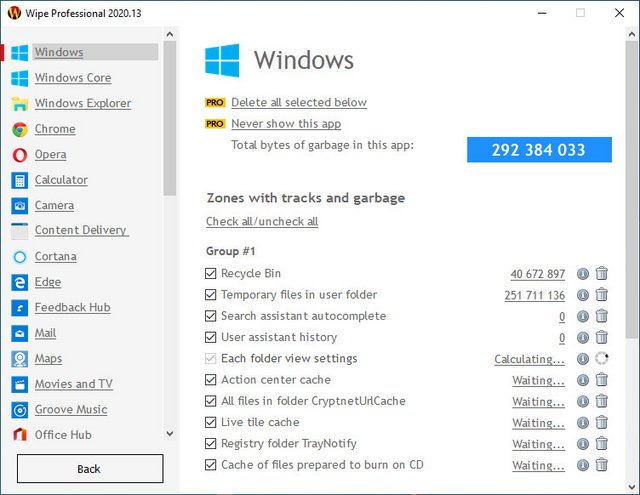Click the Opera browser icon
Viewport: 640px width, 495px height.
20,155
